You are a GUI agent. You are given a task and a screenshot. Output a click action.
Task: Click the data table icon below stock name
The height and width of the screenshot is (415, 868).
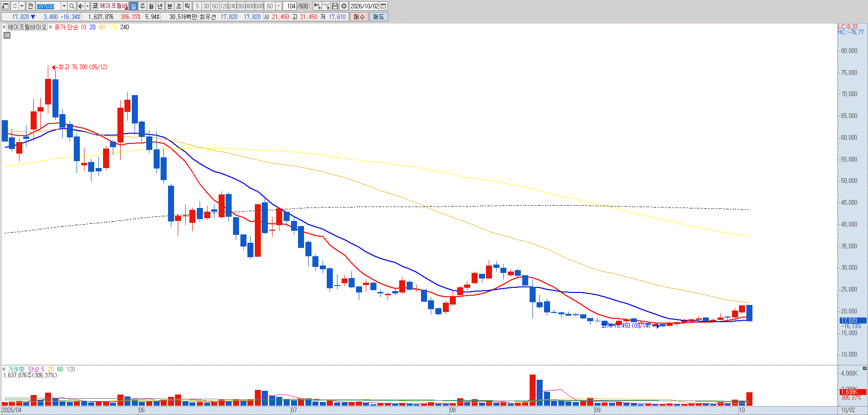click(x=7, y=35)
